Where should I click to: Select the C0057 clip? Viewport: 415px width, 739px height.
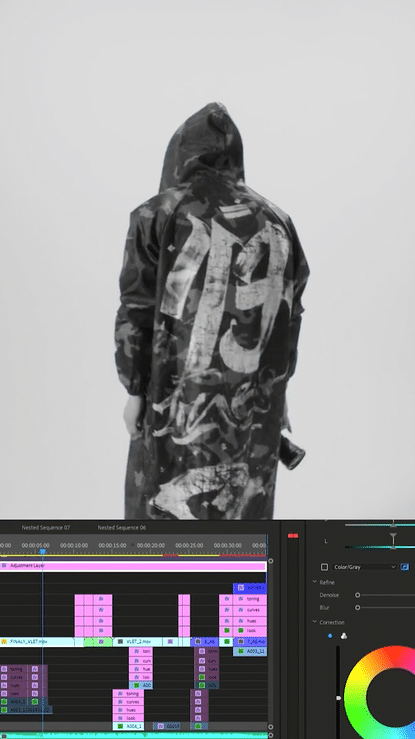pos(169,726)
